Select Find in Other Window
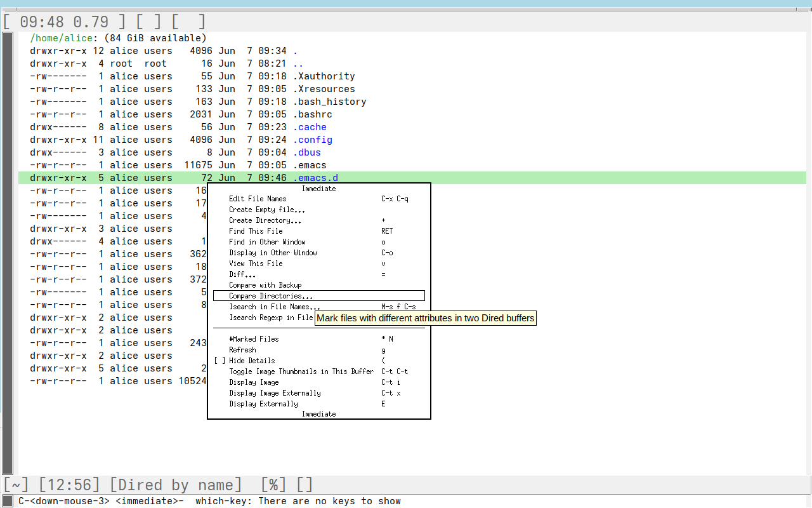This screenshot has height=508, width=812. click(319, 242)
